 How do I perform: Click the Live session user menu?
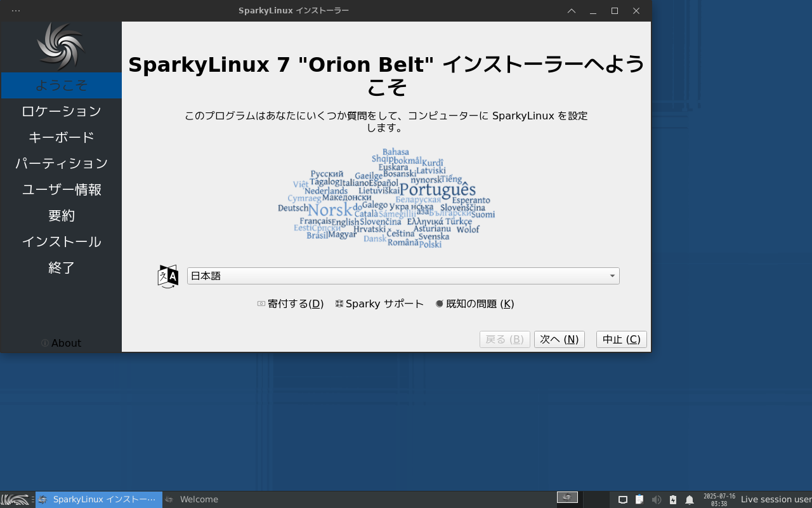(776, 500)
